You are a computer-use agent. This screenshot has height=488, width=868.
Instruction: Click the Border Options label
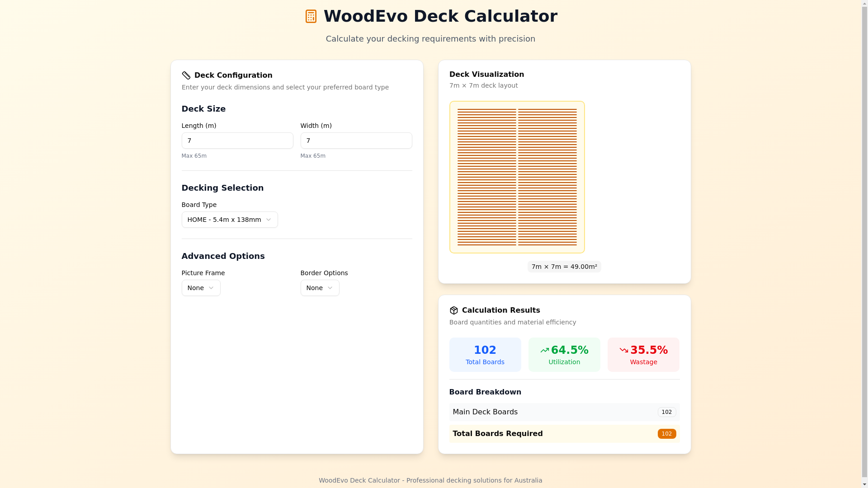[x=324, y=273]
